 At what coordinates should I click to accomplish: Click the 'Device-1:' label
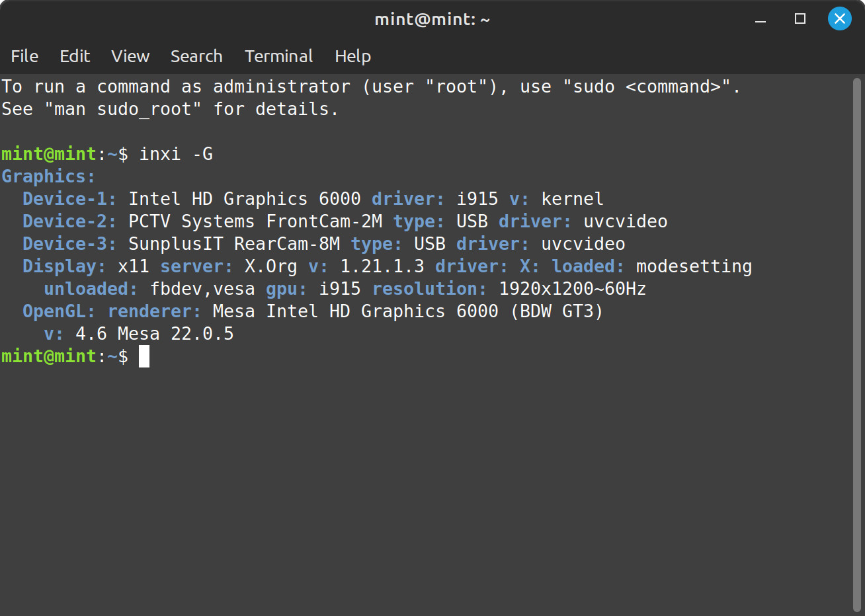tap(69, 199)
